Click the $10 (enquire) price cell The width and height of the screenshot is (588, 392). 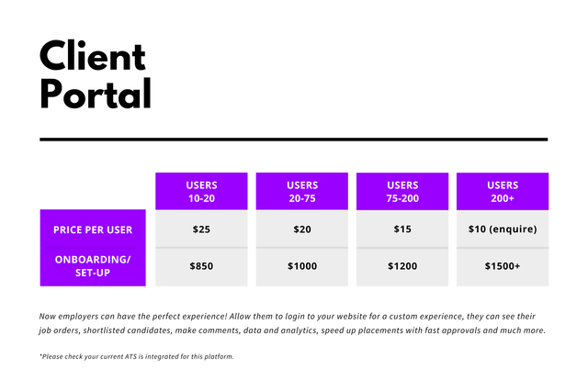503,229
